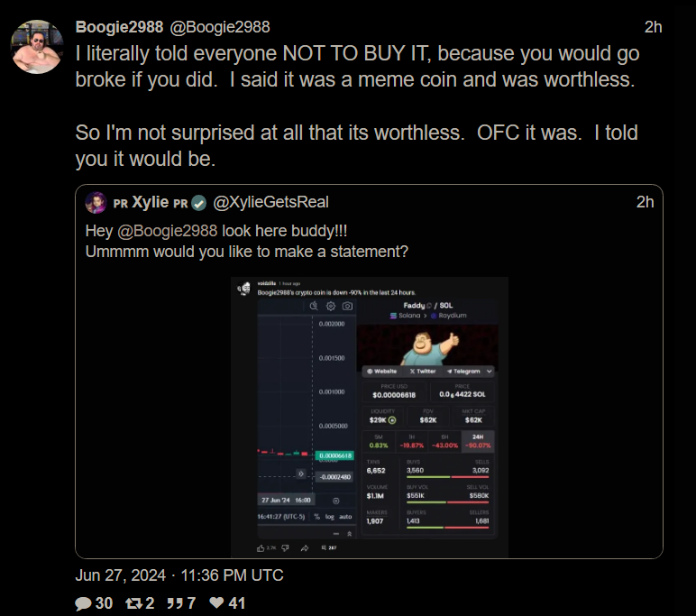This screenshot has height=616, width=696.
Task: Click the quote marks icon
Action: [174, 603]
